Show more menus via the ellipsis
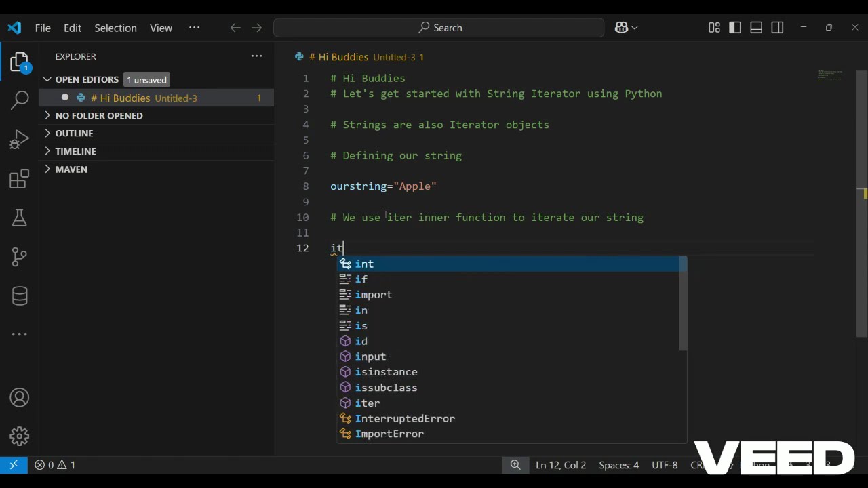Image resolution: width=868 pixels, height=488 pixels. (195, 28)
